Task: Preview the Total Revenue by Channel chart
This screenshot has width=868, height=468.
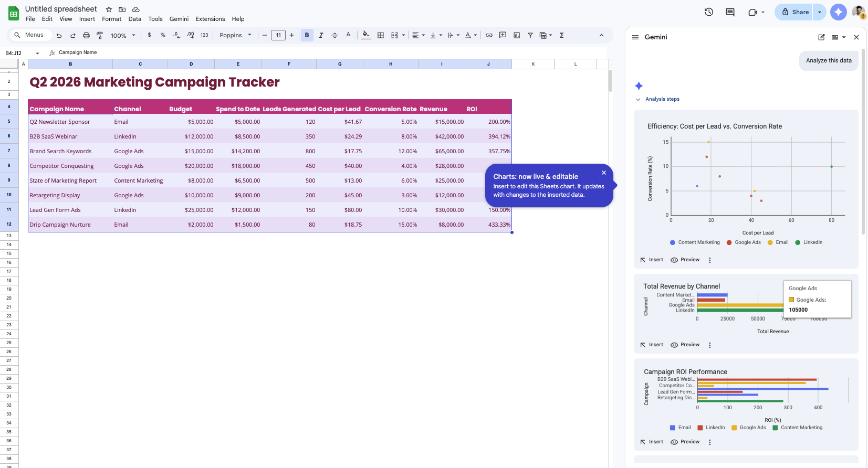Action: point(685,345)
